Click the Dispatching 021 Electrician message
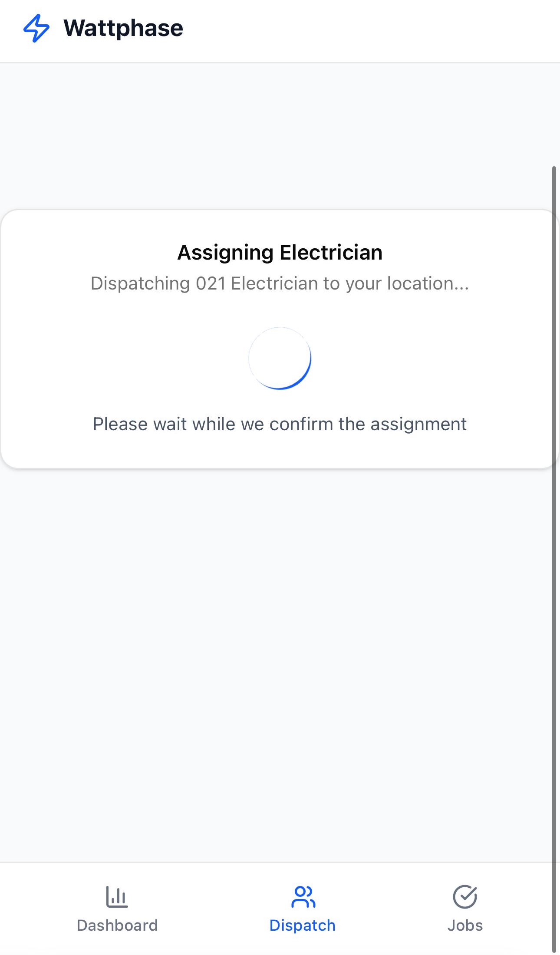Image resolution: width=560 pixels, height=955 pixels. pyautogui.click(x=280, y=283)
